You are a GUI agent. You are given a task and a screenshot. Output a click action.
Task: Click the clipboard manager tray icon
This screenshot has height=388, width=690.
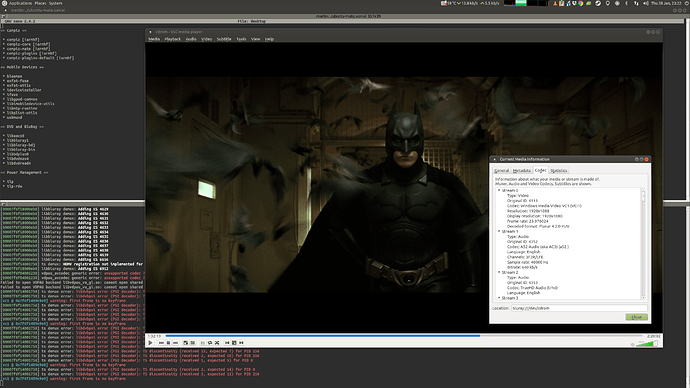562,3
